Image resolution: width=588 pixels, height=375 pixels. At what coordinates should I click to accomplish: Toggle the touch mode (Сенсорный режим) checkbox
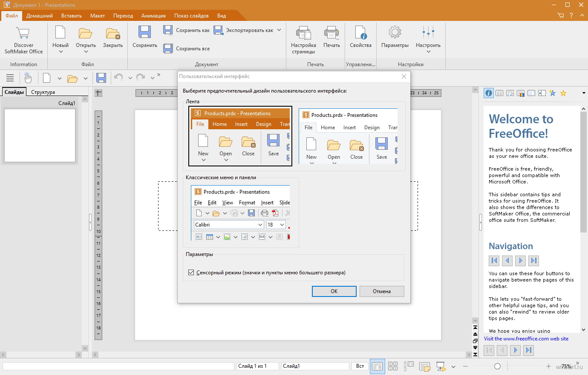[x=191, y=273]
